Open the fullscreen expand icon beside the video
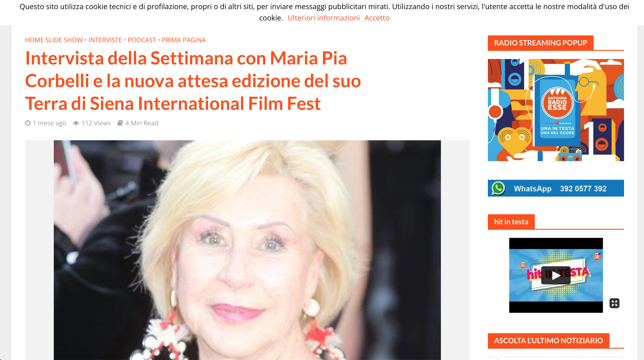The width and height of the screenshot is (644, 360). [x=614, y=303]
